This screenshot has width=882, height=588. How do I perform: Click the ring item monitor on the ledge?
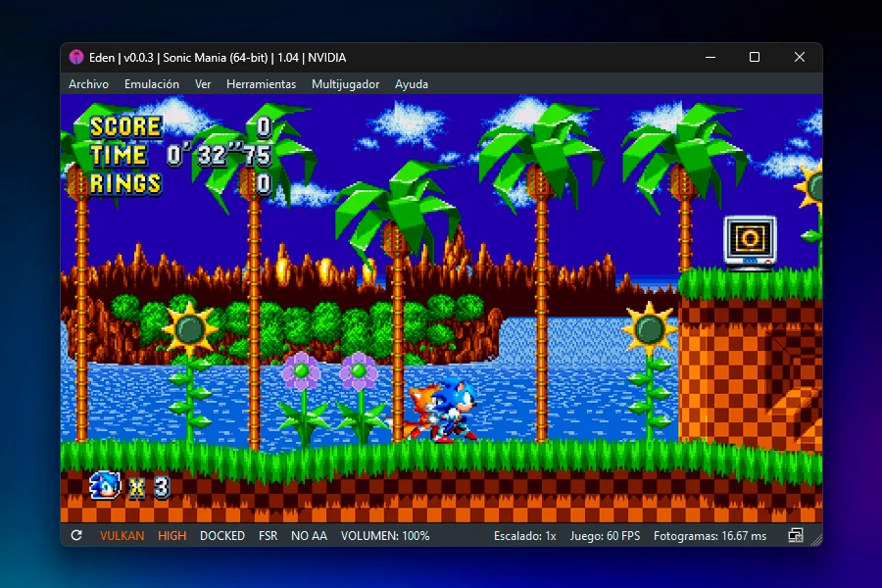(750, 242)
